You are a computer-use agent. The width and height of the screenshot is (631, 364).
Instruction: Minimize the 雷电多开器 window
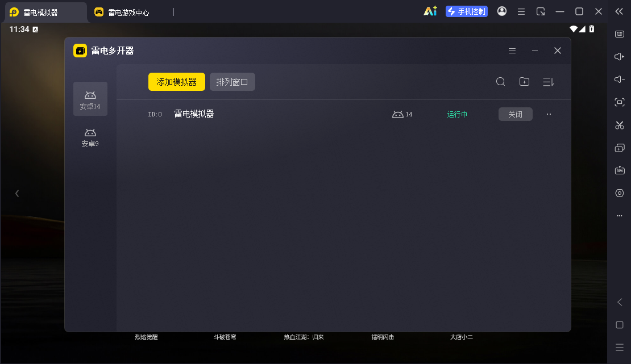(535, 51)
